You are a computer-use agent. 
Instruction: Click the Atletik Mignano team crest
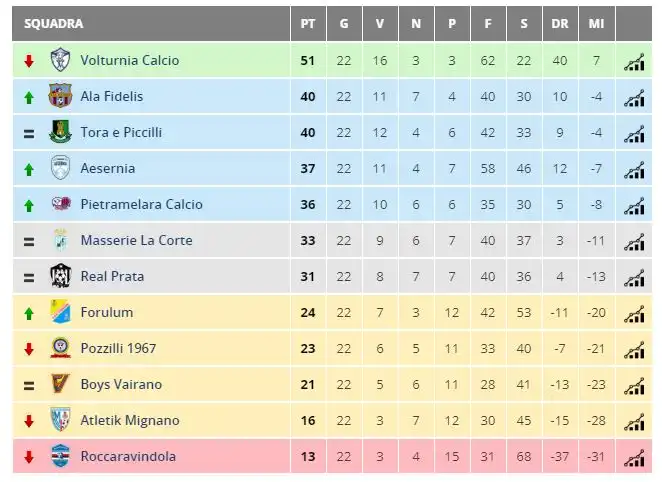click(x=60, y=419)
